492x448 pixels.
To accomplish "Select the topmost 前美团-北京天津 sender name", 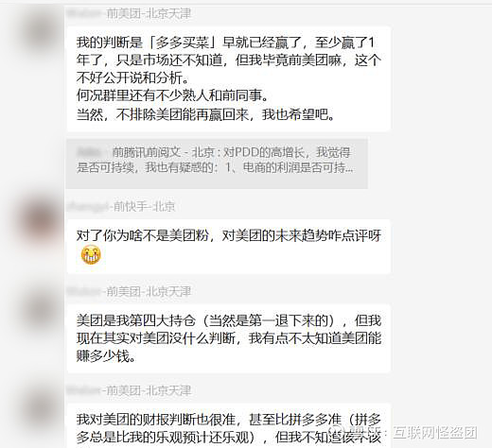I will [130, 13].
